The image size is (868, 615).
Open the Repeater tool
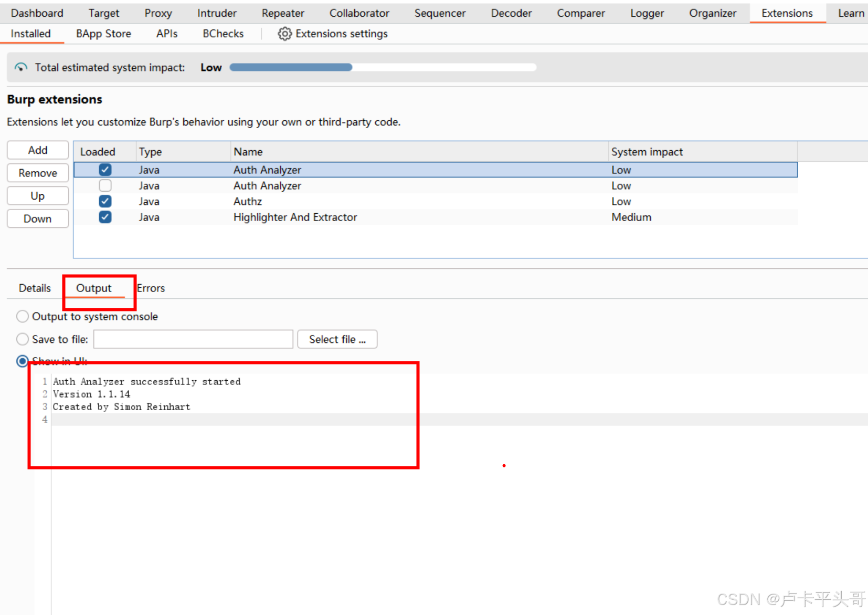click(x=282, y=13)
